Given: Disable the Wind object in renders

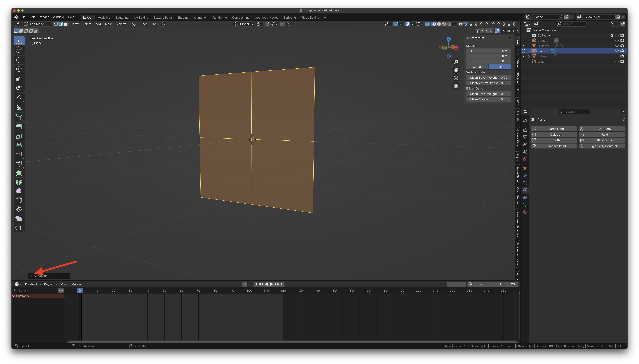Looking at the screenshot, I should [x=622, y=61].
